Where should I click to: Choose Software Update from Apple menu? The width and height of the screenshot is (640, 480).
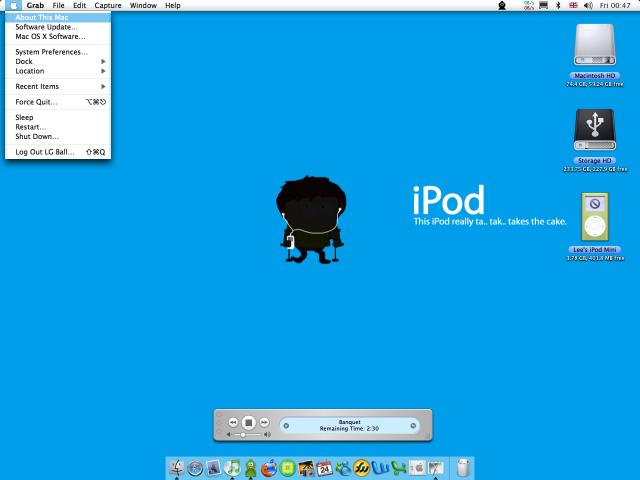click(58, 27)
